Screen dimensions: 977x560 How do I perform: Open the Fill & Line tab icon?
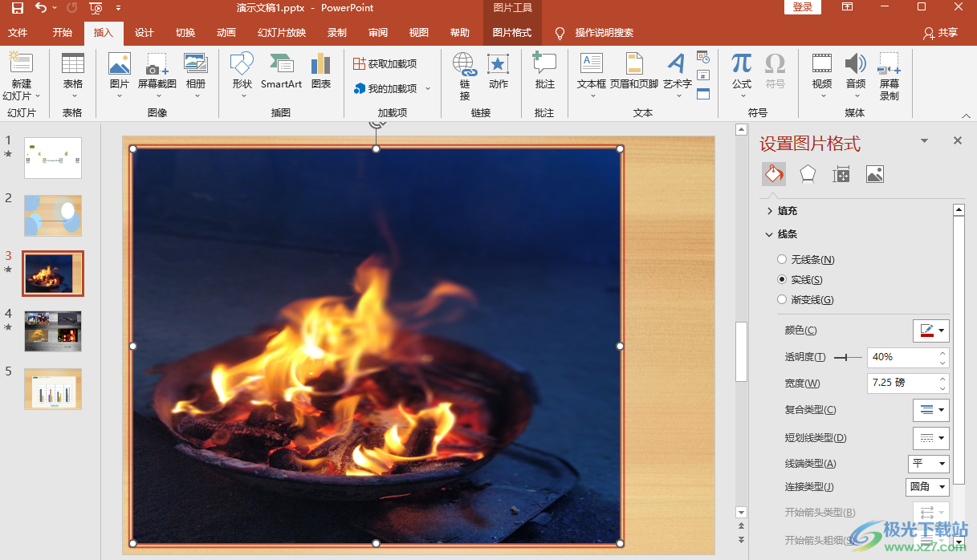pyautogui.click(x=774, y=174)
